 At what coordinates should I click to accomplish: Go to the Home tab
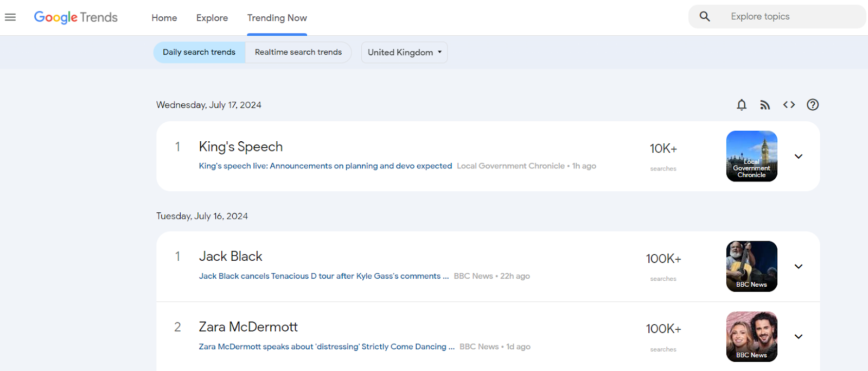164,18
